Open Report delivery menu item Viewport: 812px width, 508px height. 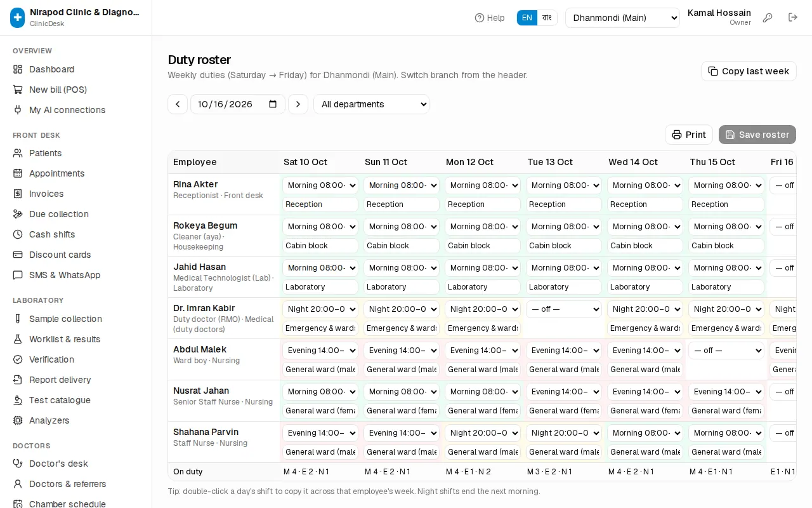pos(76,380)
